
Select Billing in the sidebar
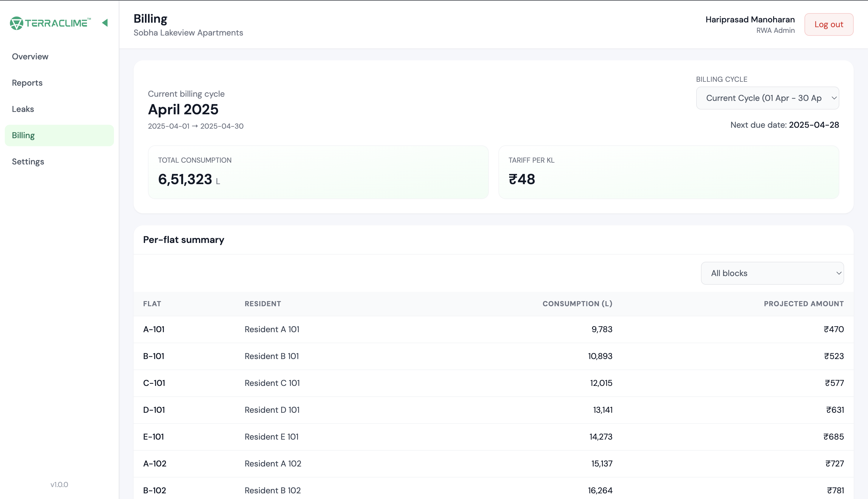click(59, 135)
